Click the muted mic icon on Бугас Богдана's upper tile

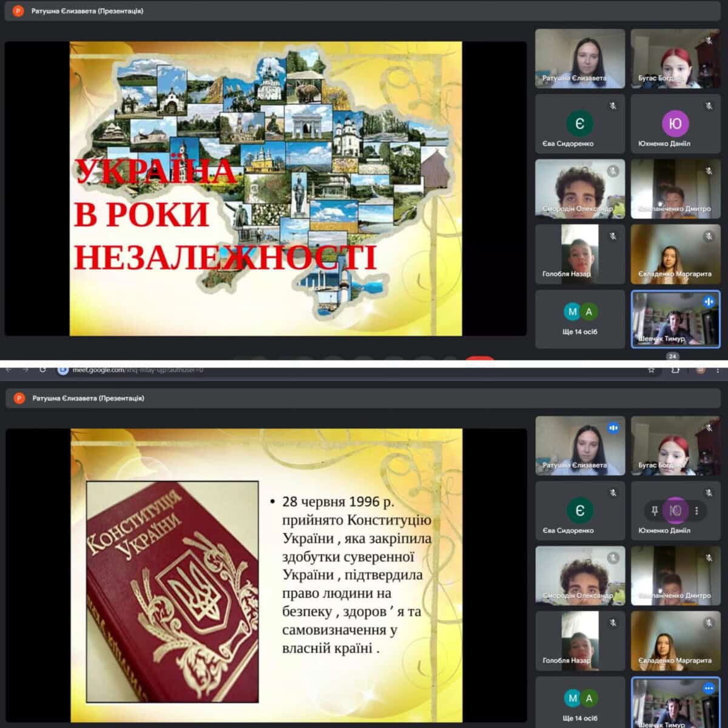point(709,41)
